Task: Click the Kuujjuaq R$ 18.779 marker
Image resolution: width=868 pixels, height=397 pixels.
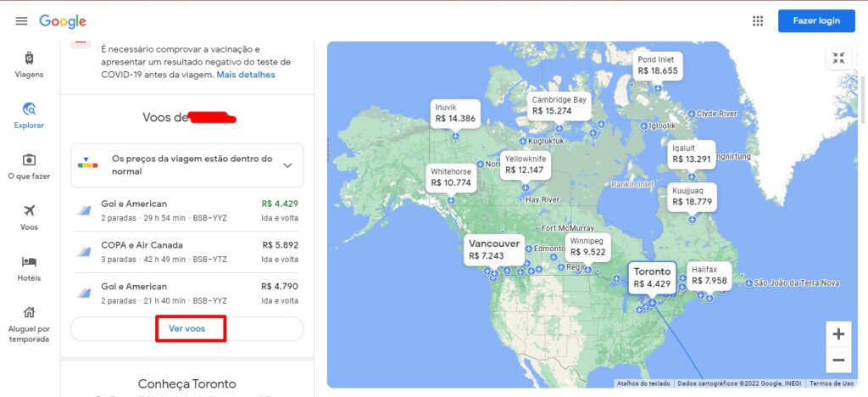Action: tap(692, 197)
